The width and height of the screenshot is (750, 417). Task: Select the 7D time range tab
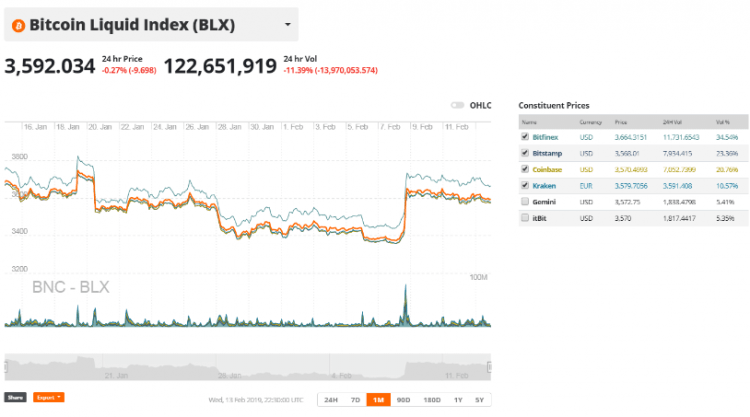click(x=355, y=400)
